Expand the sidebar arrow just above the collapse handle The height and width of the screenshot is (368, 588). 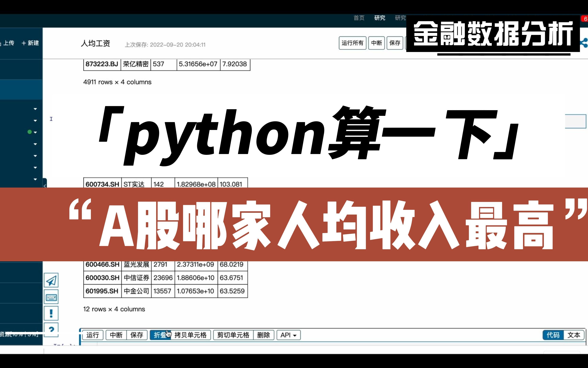[35, 179]
